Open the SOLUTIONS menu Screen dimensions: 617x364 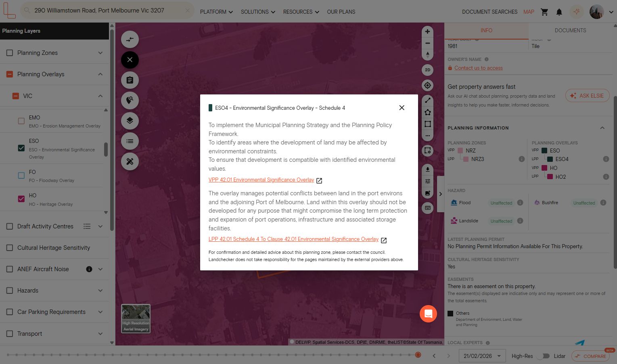coord(258,12)
